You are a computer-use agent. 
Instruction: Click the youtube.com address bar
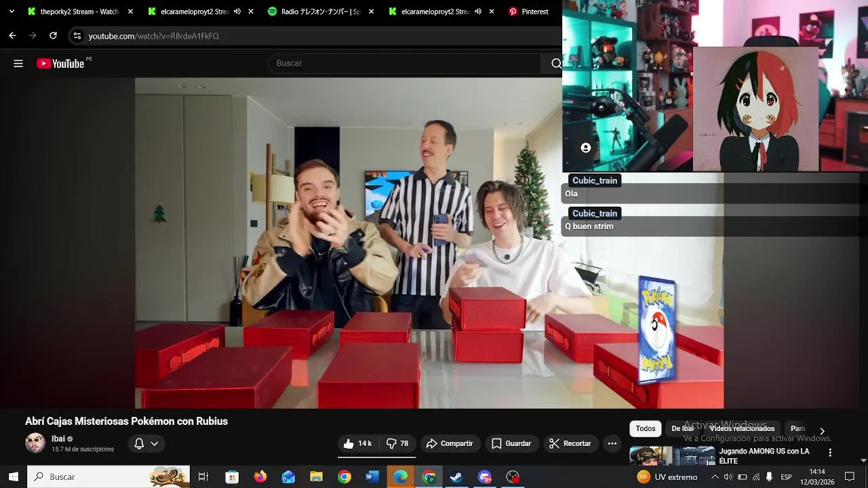pos(153,36)
